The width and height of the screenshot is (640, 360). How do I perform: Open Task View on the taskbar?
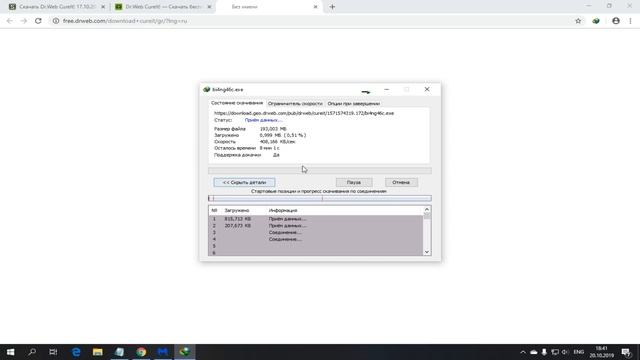click(53, 352)
